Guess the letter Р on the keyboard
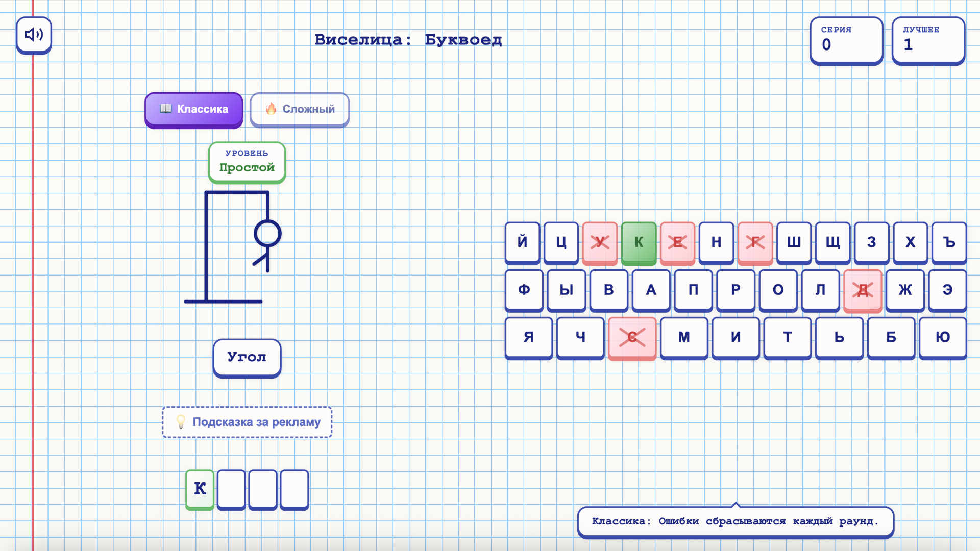This screenshot has width=980, height=551. click(x=736, y=290)
